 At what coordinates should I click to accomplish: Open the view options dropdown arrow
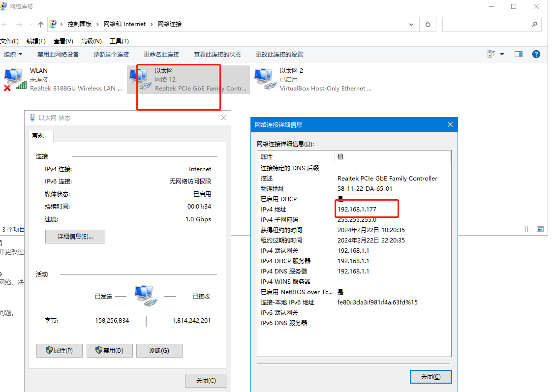coord(502,54)
